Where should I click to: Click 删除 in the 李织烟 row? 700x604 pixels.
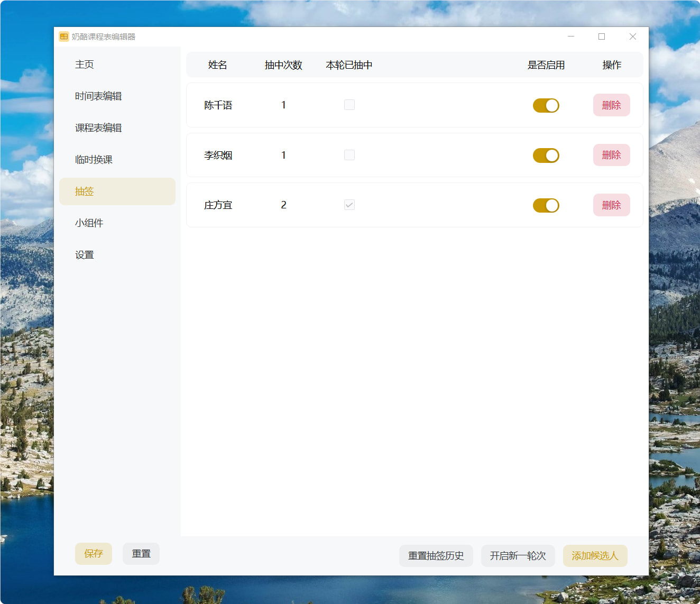tap(612, 155)
